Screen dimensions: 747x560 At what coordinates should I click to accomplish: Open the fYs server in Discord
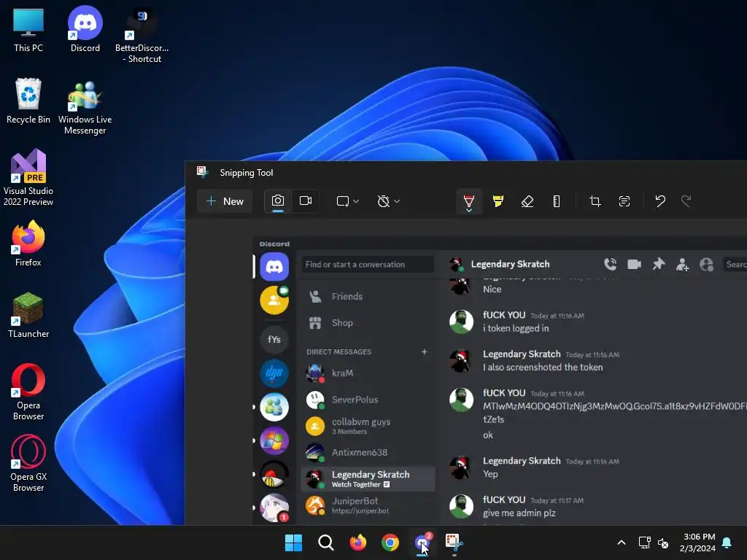coord(274,340)
